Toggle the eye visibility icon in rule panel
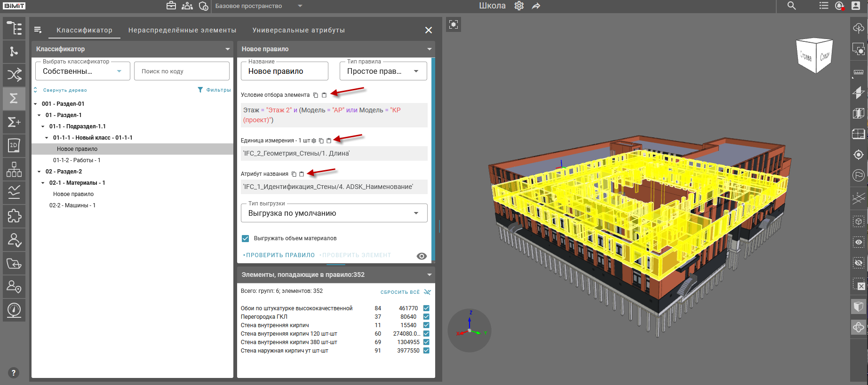 [x=422, y=256]
